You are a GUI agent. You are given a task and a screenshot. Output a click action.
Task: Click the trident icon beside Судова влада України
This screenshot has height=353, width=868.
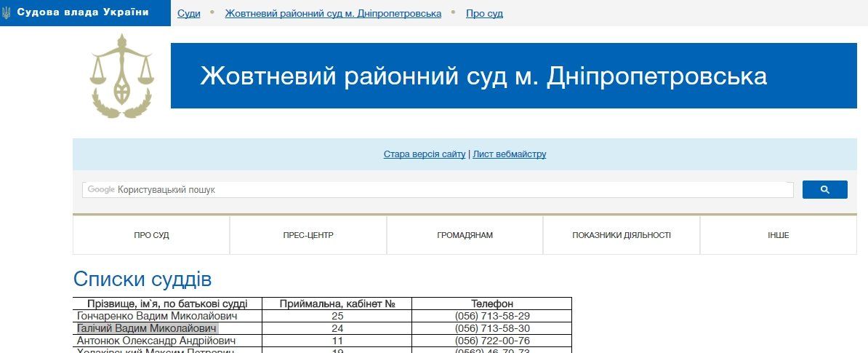click(x=7, y=13)
